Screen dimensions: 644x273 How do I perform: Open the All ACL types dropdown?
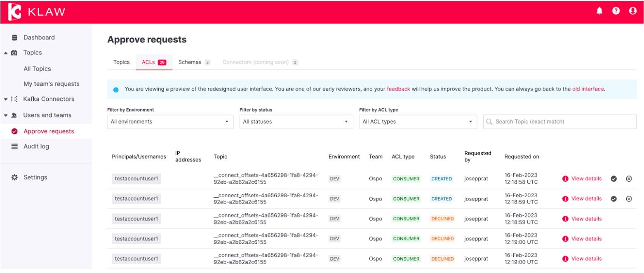point(418,121)
